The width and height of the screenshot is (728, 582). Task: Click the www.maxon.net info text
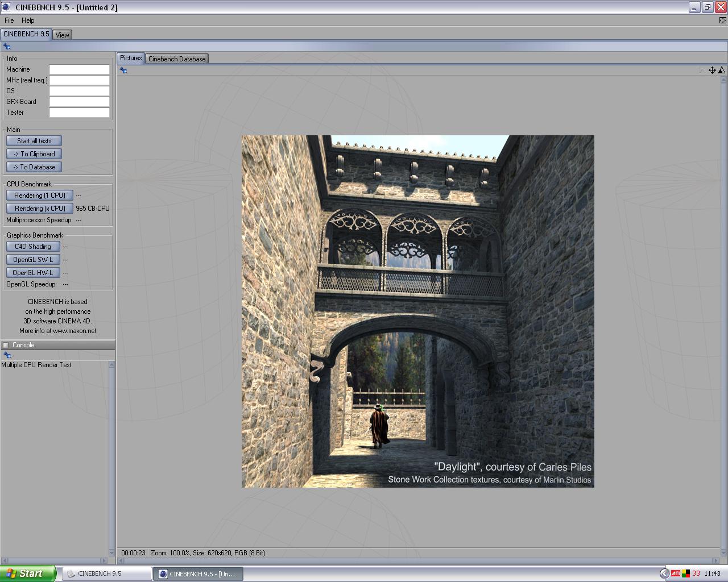pyautogui.click(x=75, y=331)
